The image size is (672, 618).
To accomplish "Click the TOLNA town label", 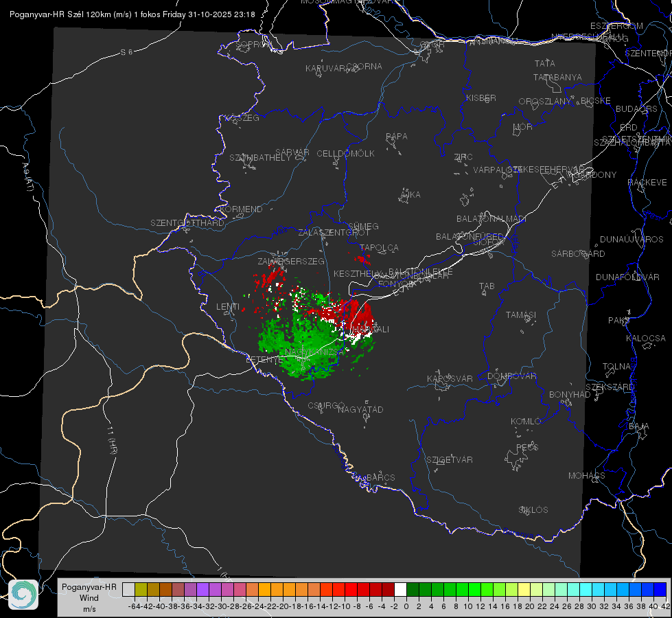I will [x=616, y=367].
